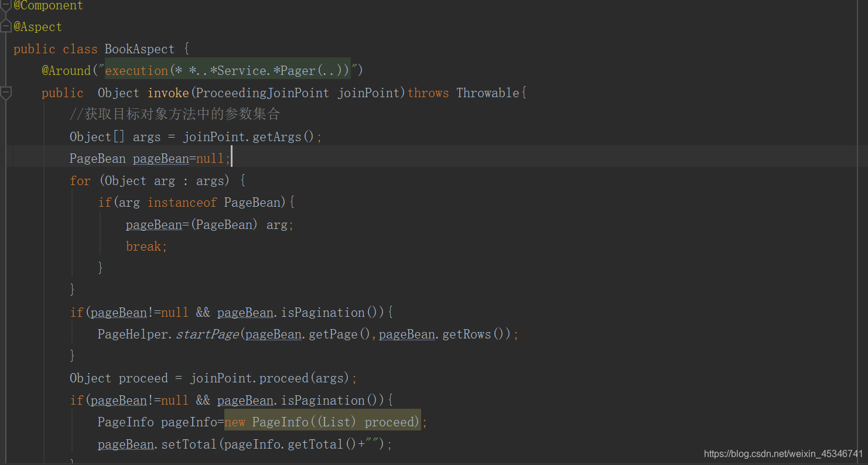868x465 pixels.
Task: Collapse the invoke method fold marker
Action: click(x=6, y=93)
